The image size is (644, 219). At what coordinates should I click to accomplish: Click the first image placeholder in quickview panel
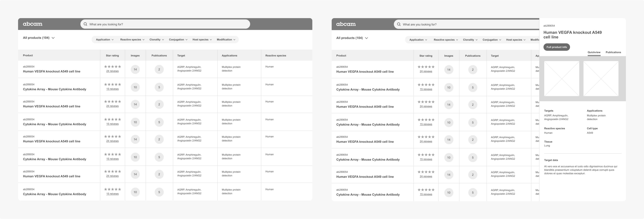tap(562, 78)
